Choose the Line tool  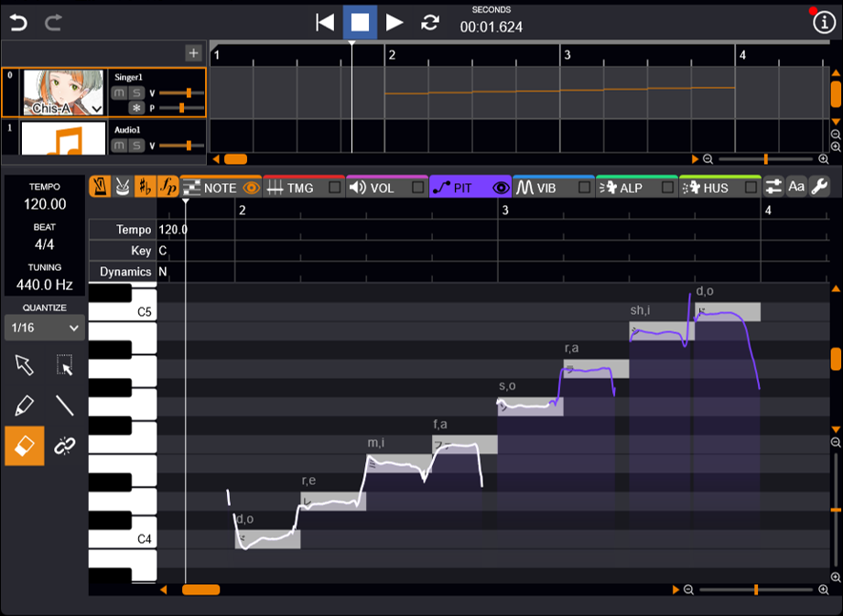point(64,405)
